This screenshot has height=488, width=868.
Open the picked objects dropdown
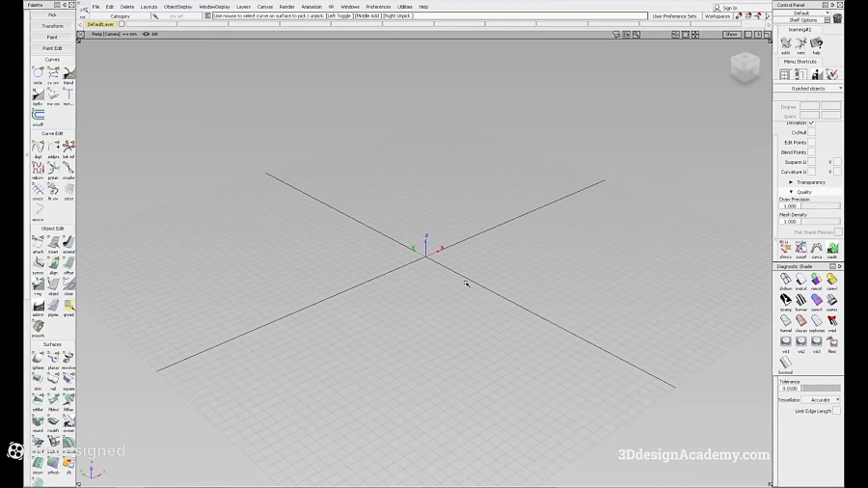tap(808, 89)
